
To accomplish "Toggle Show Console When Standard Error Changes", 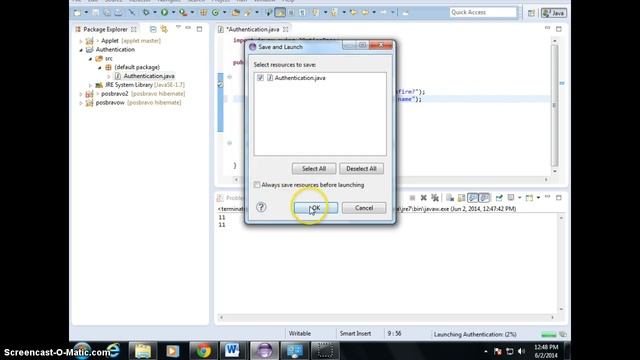I will (x=484, y=198).
